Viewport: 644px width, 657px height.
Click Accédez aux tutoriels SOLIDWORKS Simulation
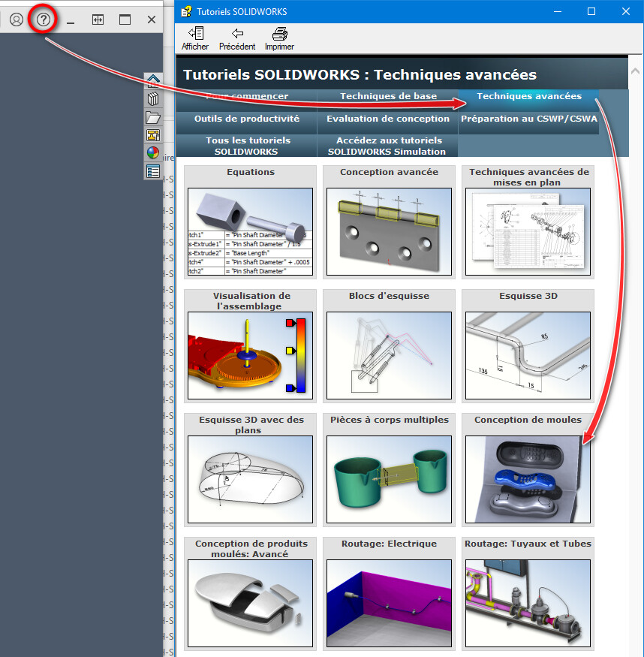(388, 146)
